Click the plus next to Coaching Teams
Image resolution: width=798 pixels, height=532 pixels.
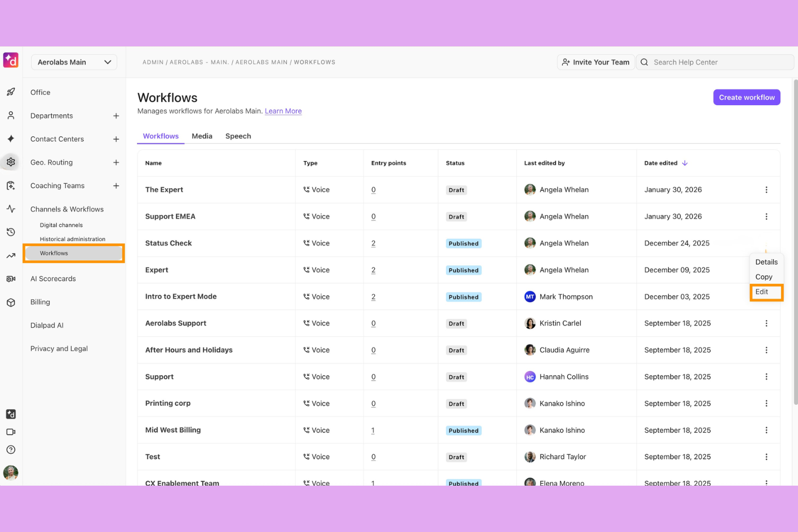click(116, 185)
